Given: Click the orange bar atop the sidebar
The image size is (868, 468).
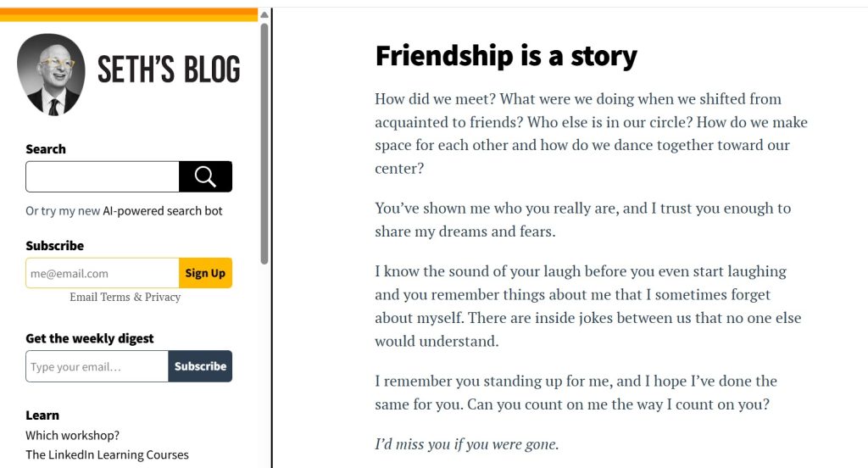Looking at the screenshot, I should tap(129, 14).
